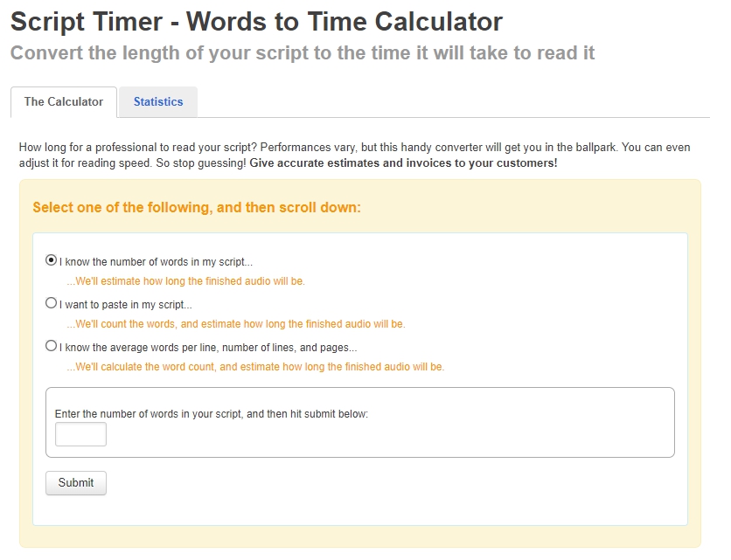Click the 'Enter the number of words in your script' prompt
Image resolution: width=731 pixels, height=560 pixels.
pos(212,413)
